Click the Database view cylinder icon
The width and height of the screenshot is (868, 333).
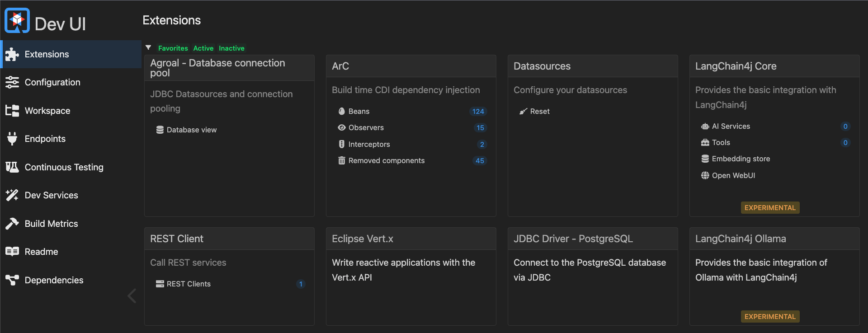tap(160, 130)
